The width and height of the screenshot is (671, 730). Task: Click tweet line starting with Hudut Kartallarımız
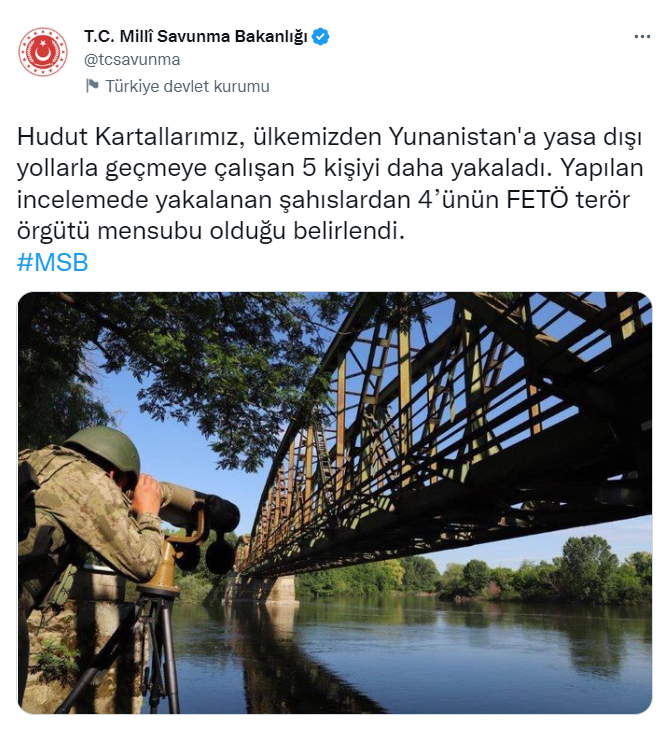330,137
